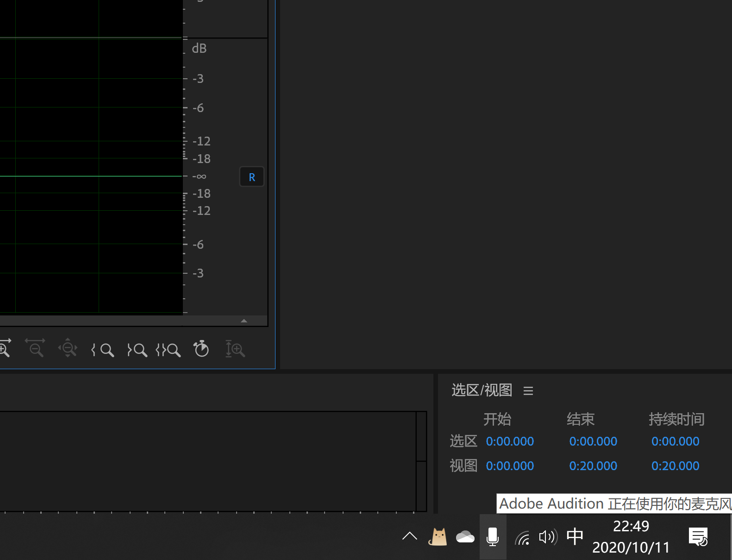Select the 选区/视图 panel tab
This screenshot has width=732, height=560.
[482, 390]
